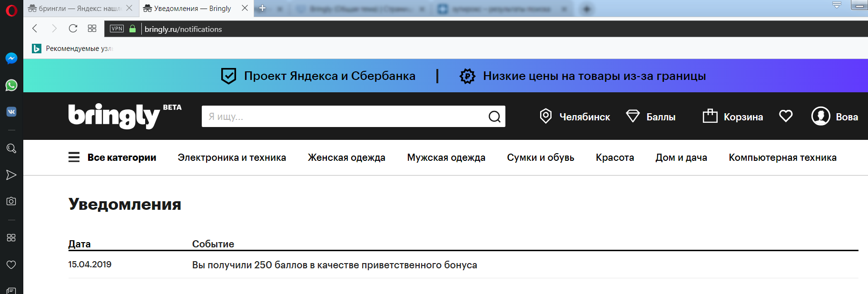868x294 pixels.
Task: Click the Проект Яндекса и Сбербанка banner
Action: point(318,76)
